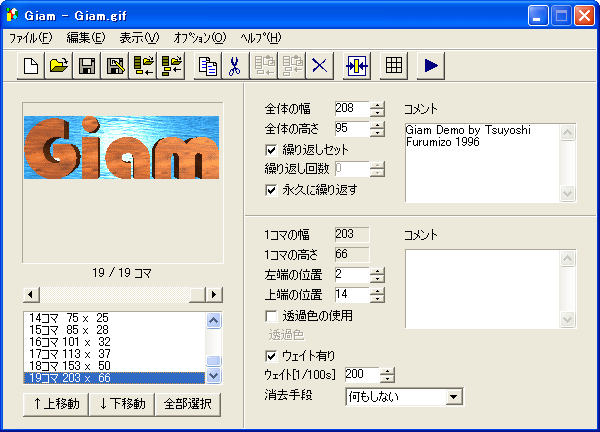Select list row 18コマ 153 x 50

(114, 366)
